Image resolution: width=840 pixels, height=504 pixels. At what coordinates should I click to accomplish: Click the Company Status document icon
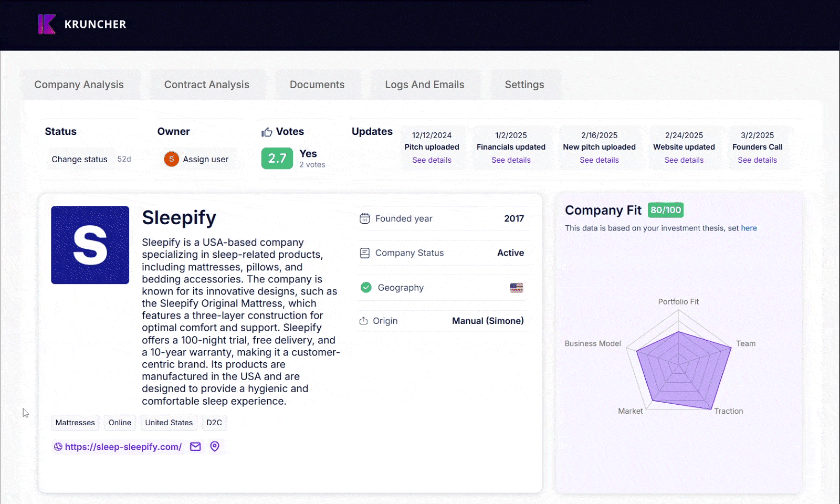(364, 253)
